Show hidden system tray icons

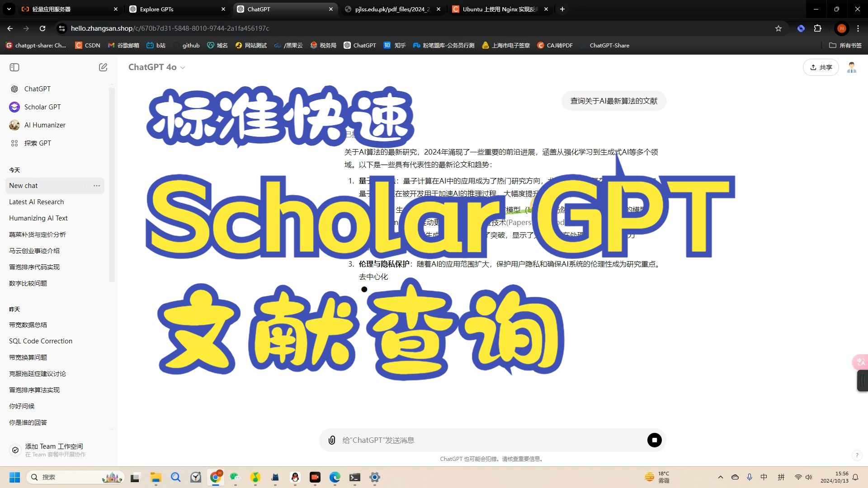point(721,477)
